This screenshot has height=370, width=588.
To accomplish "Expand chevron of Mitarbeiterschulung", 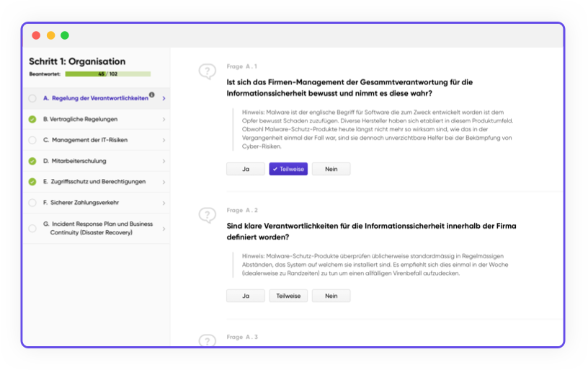I will click(164, 161).
